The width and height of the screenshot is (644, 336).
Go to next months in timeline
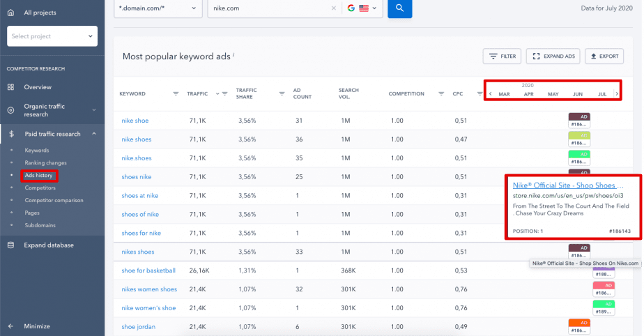pos(617,94)
